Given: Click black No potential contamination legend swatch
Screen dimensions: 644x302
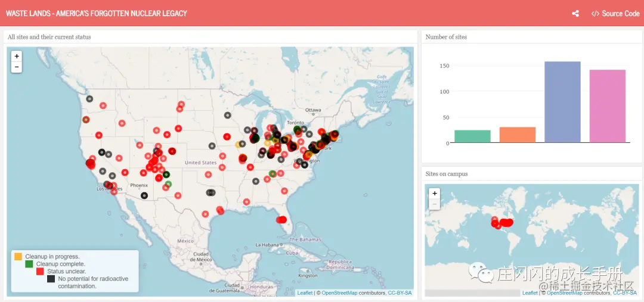Looking at the screenshot, I should tap(51, 279).
